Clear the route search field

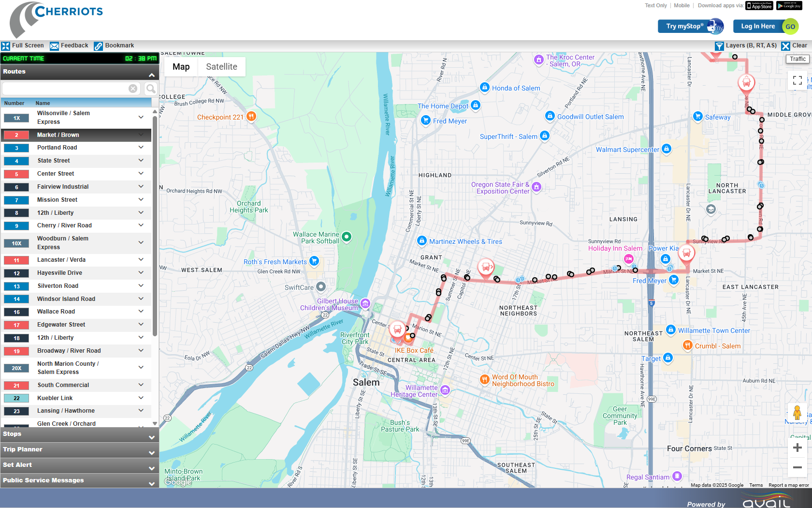pyautogui.click(x=132, y=89)
